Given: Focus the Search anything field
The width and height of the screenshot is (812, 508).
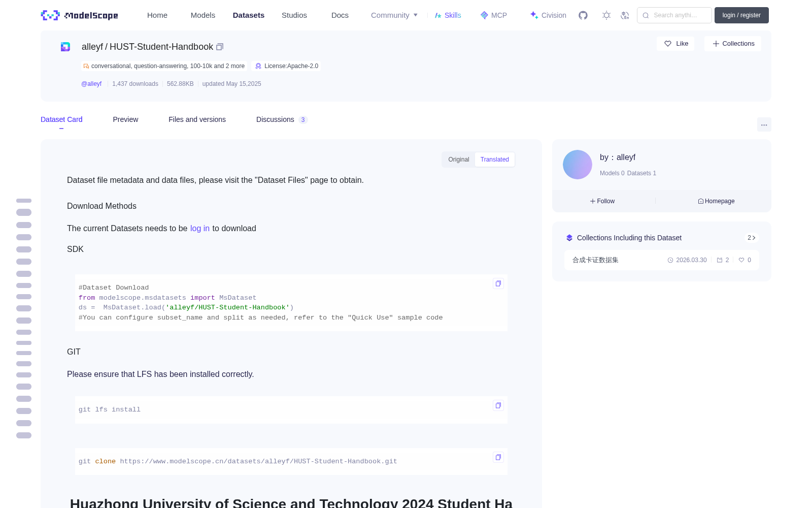Looking at the screenshot, I should pos(674,15).
